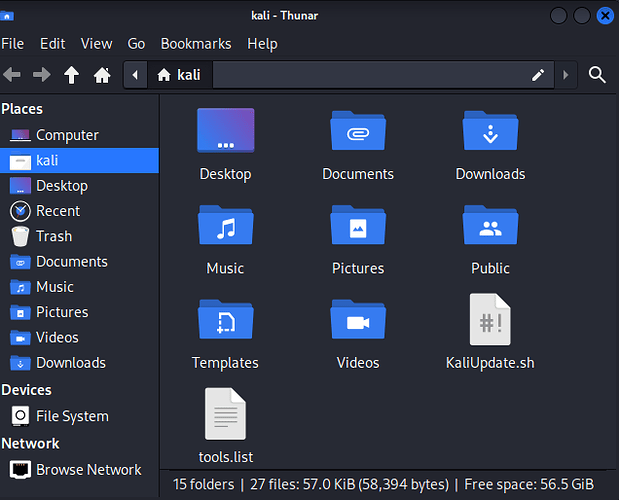Open Trash in the sidebar

(79, 236)
